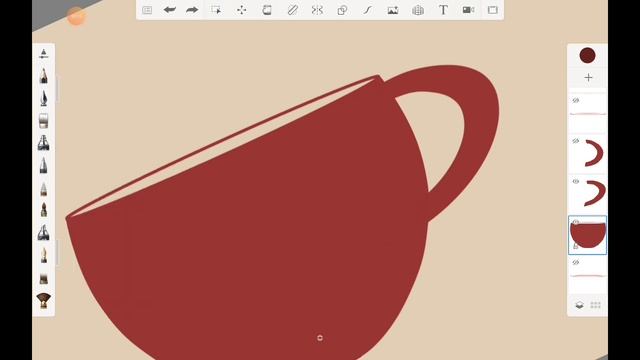Select the flat chisel marker brush
The width and height of the screenshot is (640, 360).
[44, 121]
